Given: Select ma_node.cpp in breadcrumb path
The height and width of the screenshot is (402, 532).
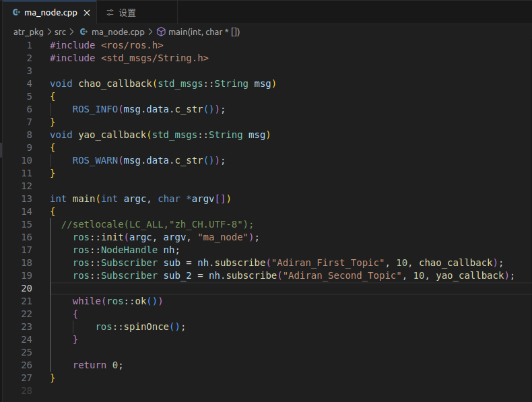Looking at the screenshot, I should (118, 32).
